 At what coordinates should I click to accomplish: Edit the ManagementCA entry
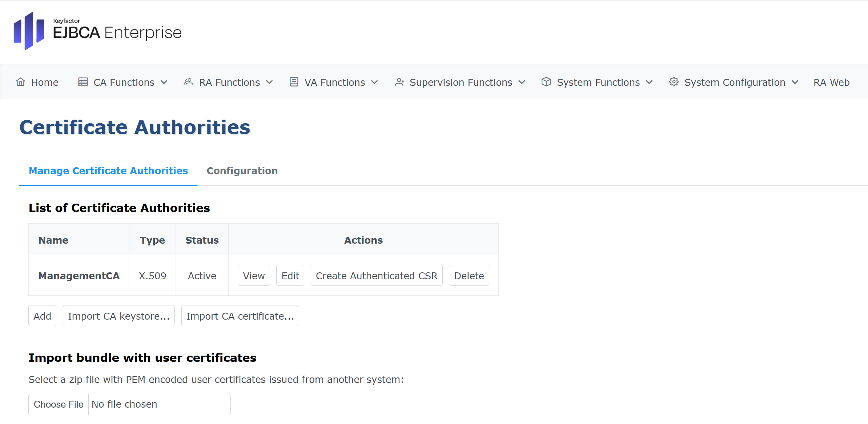[290, 275]
